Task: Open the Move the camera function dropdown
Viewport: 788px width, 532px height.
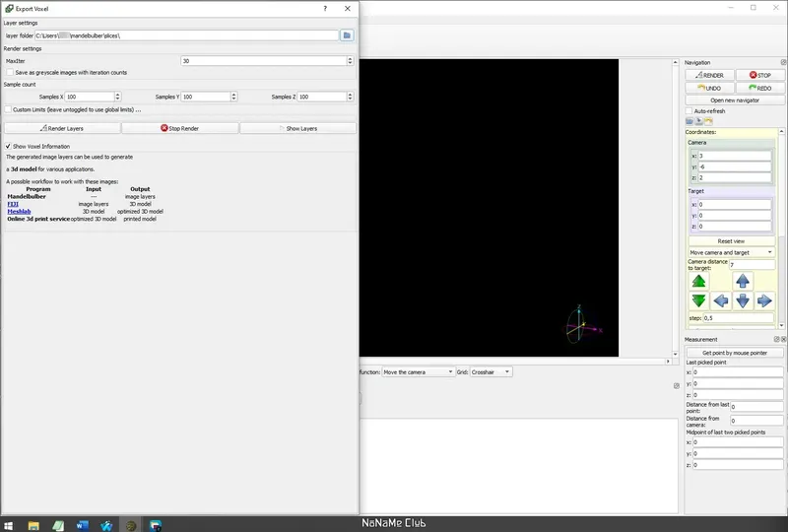Action: point(418,372)
